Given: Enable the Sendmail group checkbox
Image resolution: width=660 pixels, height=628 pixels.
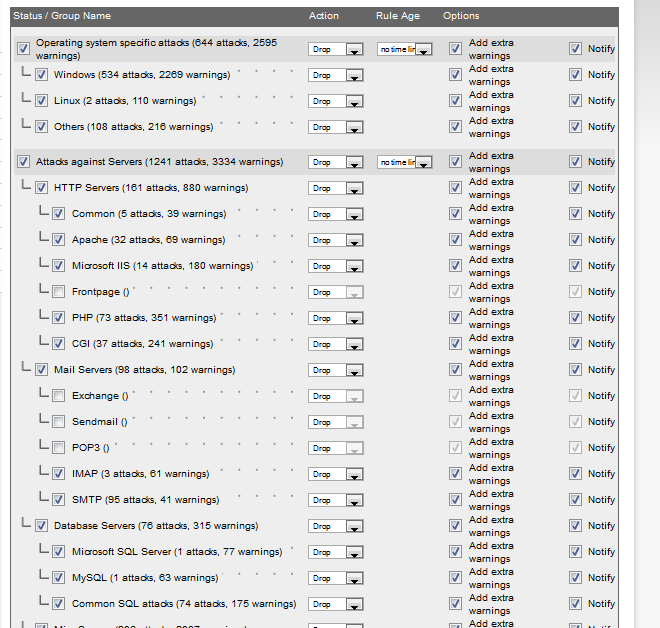Looking at the screenshot, I should (59, 422).
